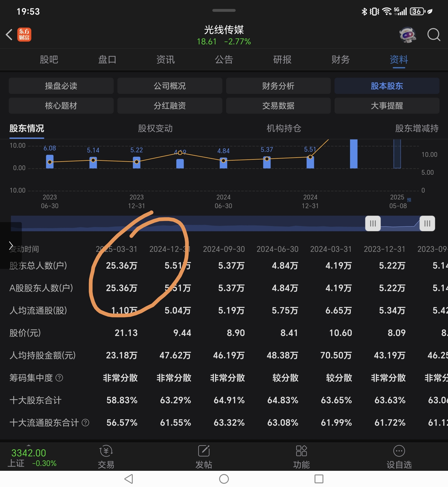
Task: Open the 大事提醒 section
Action: [387, 106]
